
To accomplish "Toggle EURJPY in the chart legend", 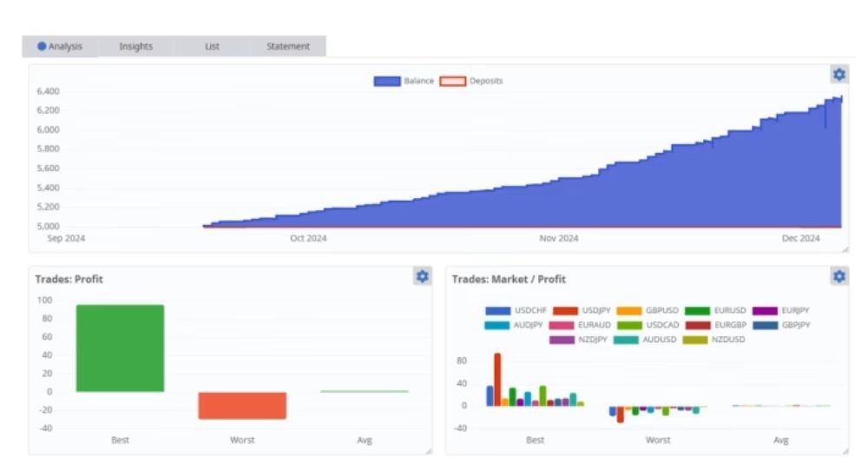I will (782, 310).
